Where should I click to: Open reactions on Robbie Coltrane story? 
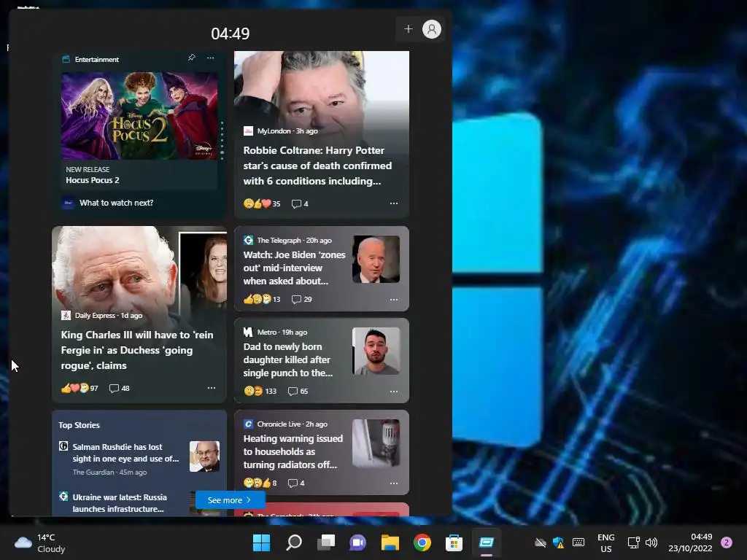(262, 204)
